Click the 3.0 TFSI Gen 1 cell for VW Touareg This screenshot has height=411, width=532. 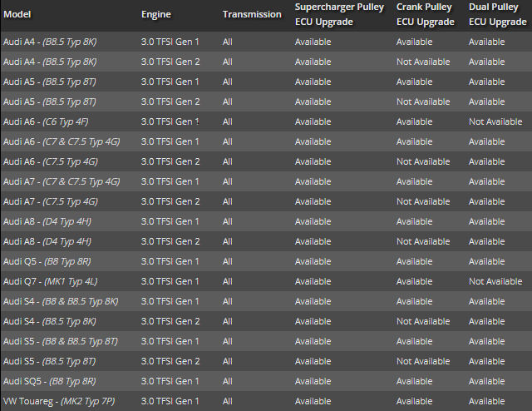coord(170,401)
